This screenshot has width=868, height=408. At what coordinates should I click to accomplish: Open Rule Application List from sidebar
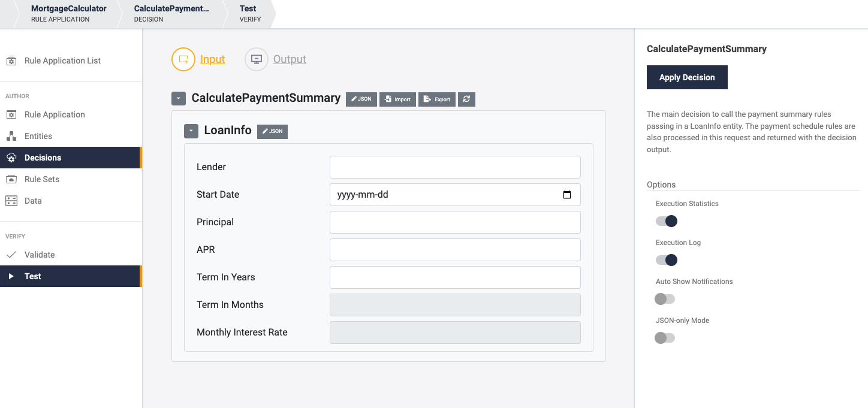click(62, 61)
